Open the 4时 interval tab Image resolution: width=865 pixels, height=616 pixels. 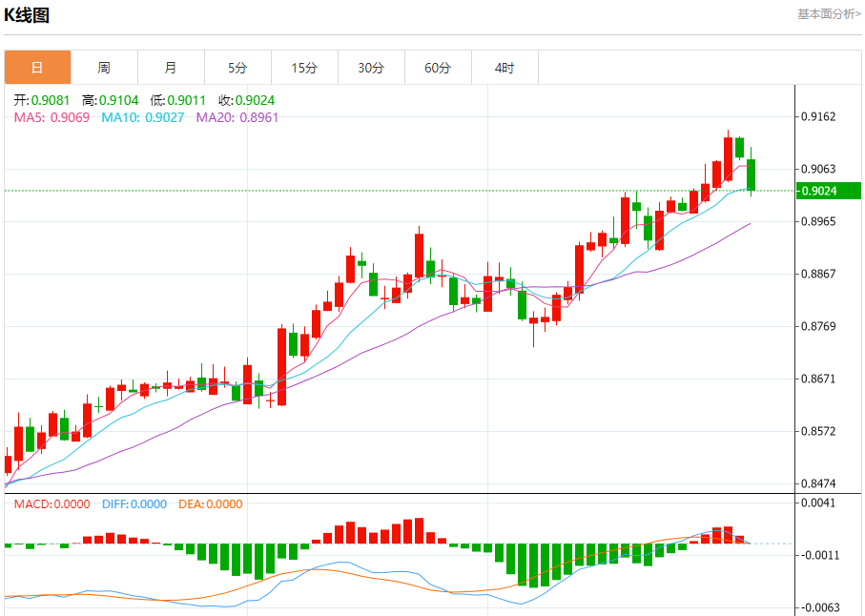(505, 68)
